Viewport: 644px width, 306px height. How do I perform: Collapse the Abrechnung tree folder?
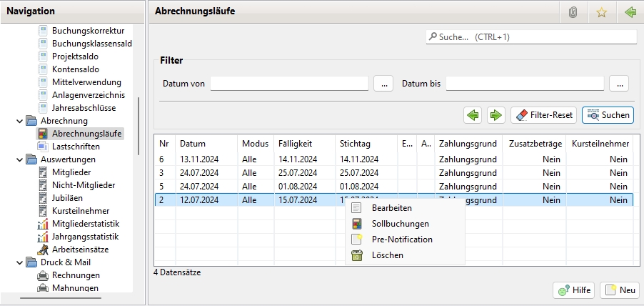tap(19, 121)
